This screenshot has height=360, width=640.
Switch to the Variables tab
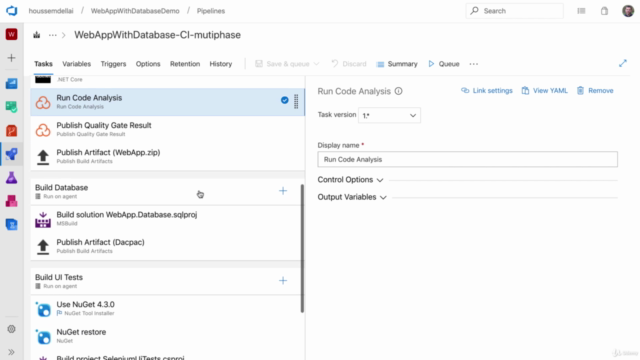76,64
